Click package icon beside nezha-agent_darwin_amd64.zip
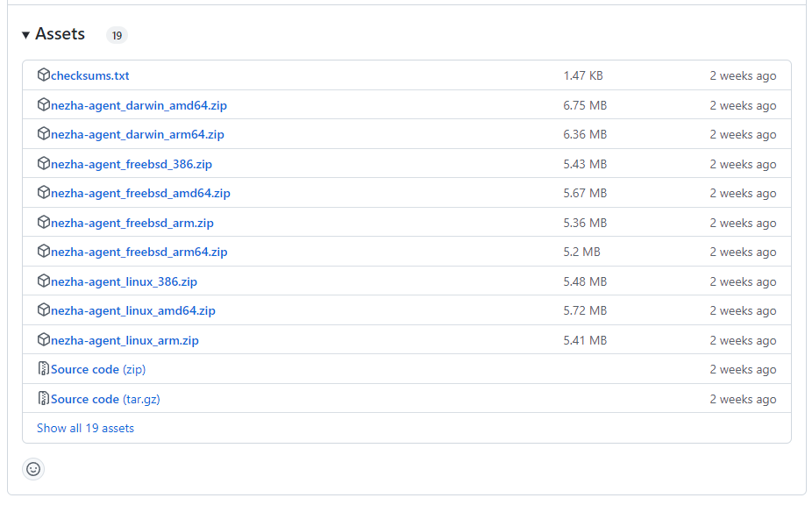 tap(44, 104)
